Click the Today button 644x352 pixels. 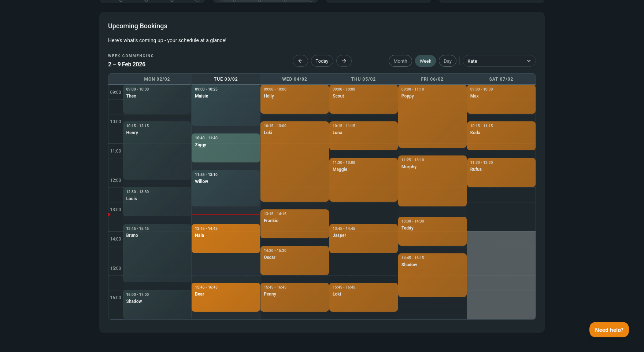coord(322,61)
